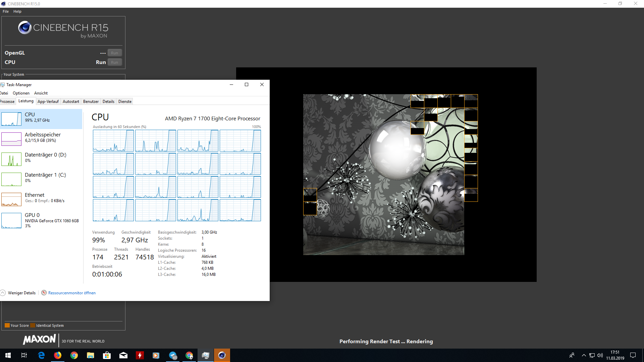Click the Cinebench logo icon in header
This screenshot has width=644, height=362.
click(x=25, y=27)
